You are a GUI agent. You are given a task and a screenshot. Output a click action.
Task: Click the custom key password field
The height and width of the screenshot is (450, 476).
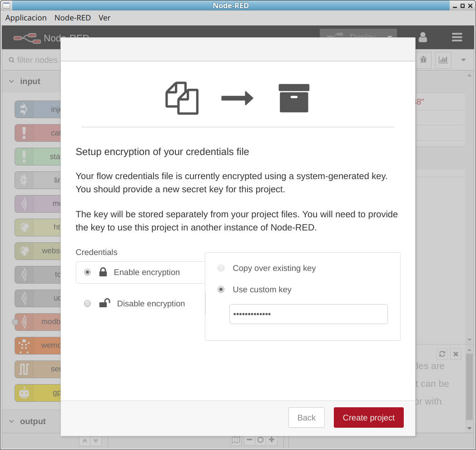[308, 314]
